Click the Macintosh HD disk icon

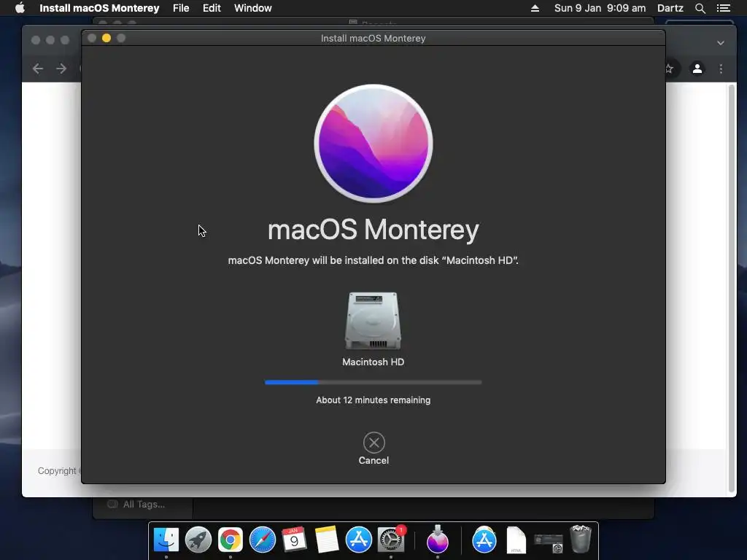(373, 321)
